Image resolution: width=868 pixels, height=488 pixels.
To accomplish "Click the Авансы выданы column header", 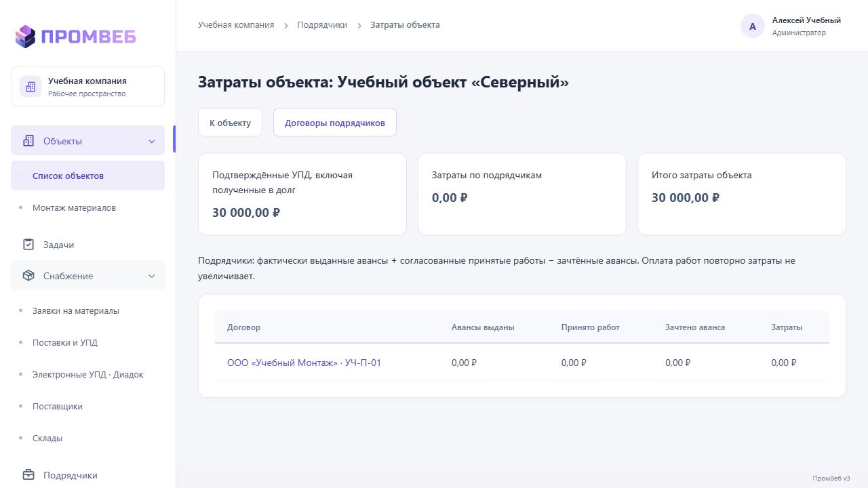I will tap(483, 327).
